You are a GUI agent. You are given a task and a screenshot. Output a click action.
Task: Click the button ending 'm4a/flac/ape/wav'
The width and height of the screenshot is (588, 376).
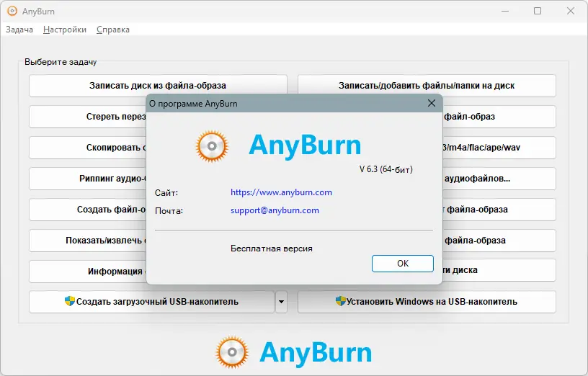pyautogui.click(x=499, y=148)
